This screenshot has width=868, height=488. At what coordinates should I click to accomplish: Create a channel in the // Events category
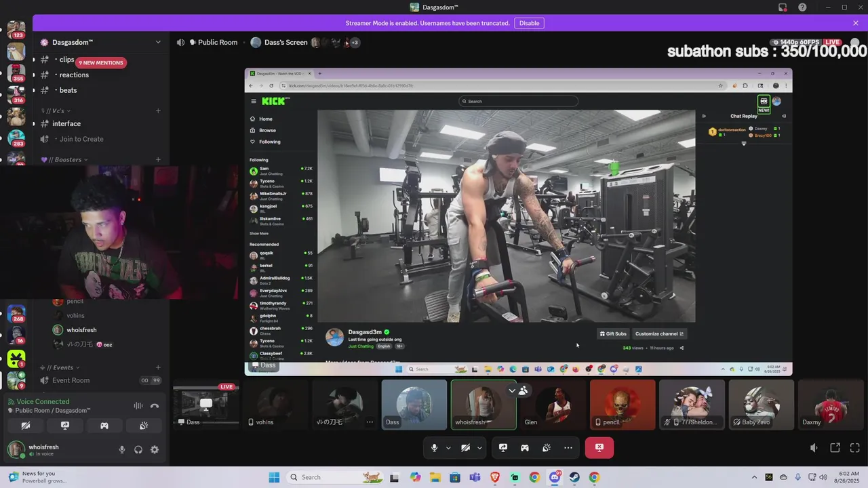click(158, 367)
